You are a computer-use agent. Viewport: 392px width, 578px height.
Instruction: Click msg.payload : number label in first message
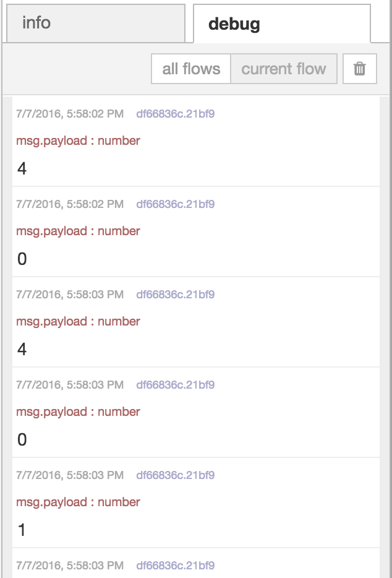pyautogui.click(x=78, y=140)
